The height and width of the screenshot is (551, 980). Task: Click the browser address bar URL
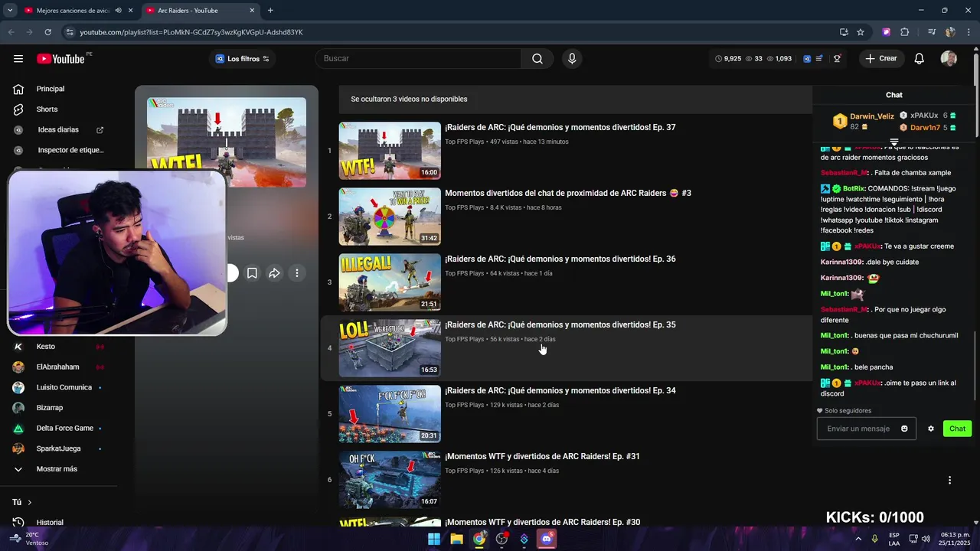point(191,32)
